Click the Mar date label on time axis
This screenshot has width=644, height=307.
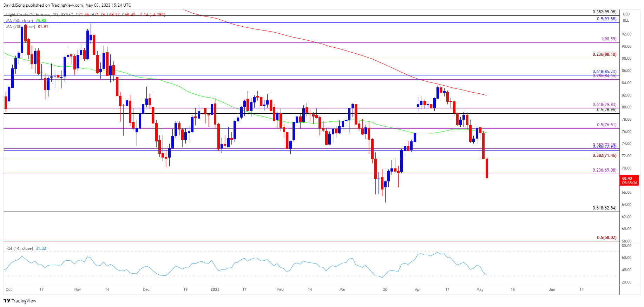click(342, 289)
